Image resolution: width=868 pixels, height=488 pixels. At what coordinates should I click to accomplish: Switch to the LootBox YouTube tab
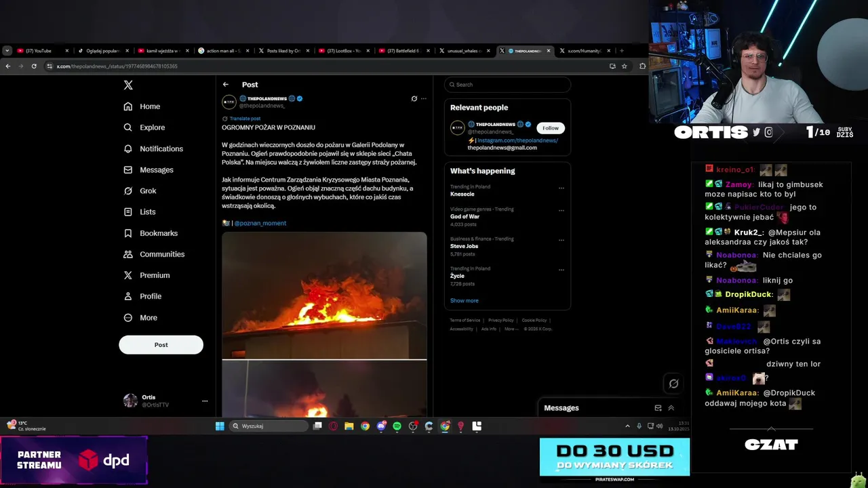tap(344, 51)
